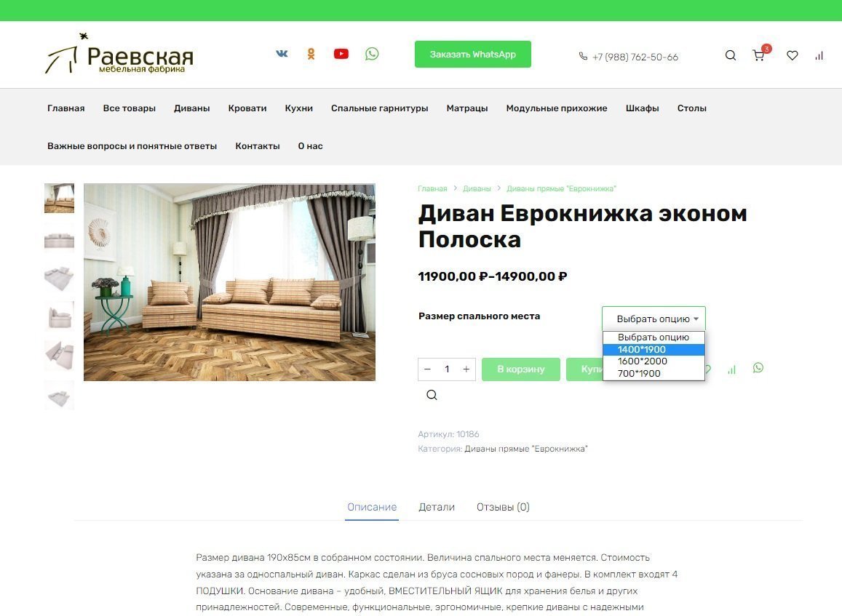842x616 pixels.
Task: Select the 1400*1900 size option
Action: click(x=654, y=349)
